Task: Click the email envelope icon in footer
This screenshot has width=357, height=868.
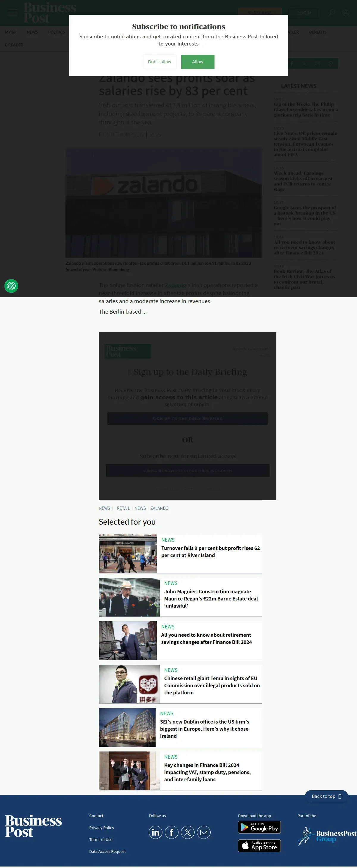Action: (x=203, y=832)
